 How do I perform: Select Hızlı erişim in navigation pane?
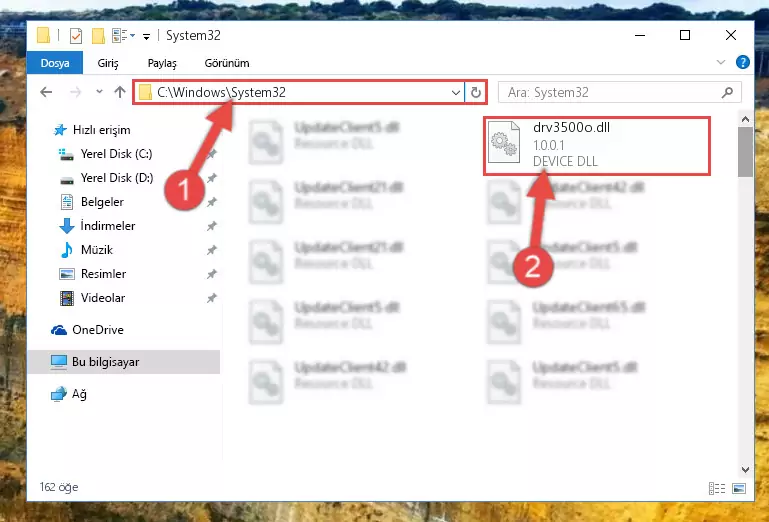[x=102, y=130]
